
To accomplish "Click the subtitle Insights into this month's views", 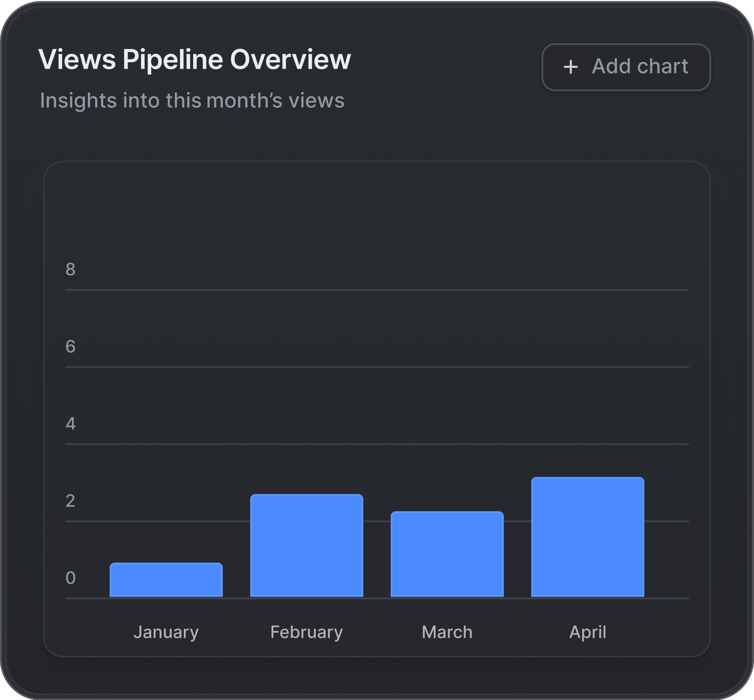I will [192, 101].
